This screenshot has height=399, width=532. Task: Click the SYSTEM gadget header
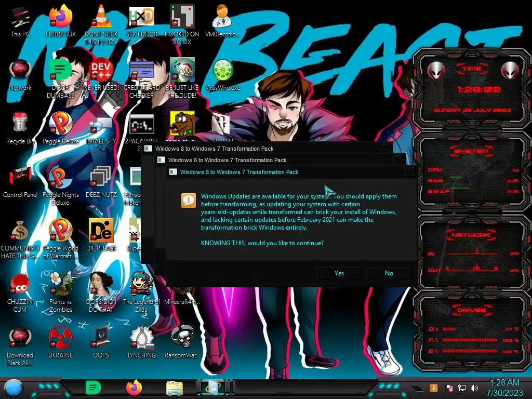pyautogui.click(x=471, y=151)
